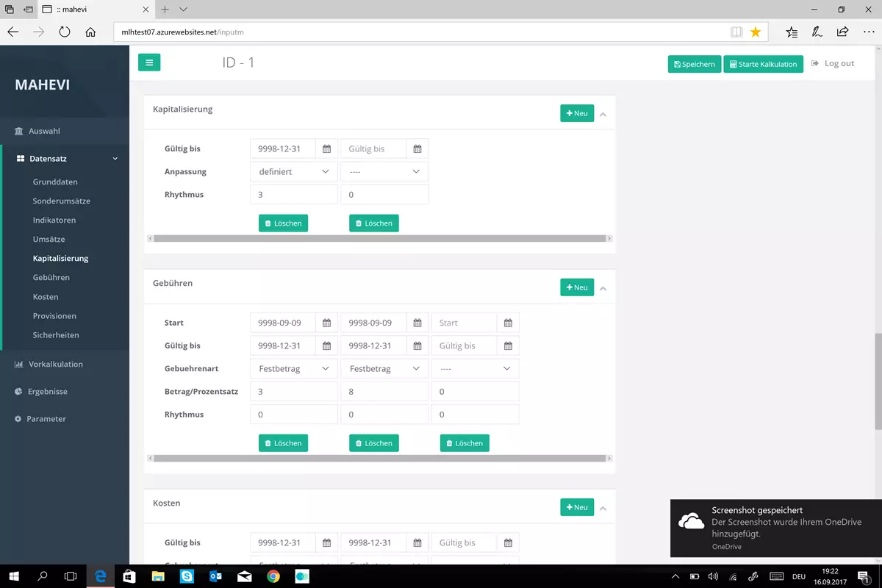Add web notes with the pen icon
This screenshot has height=588, width=882.
click(x=817, y=32)
